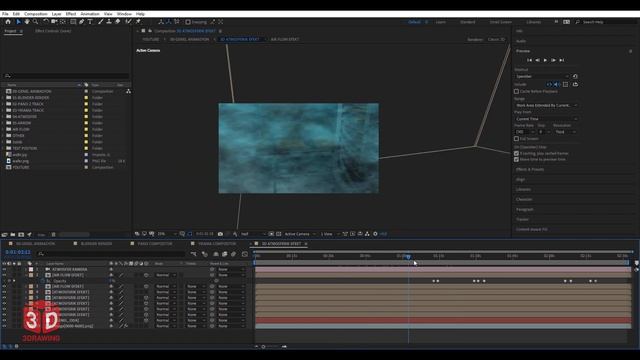Enable the Full Screen checkbox

click(x=517, y=139)
